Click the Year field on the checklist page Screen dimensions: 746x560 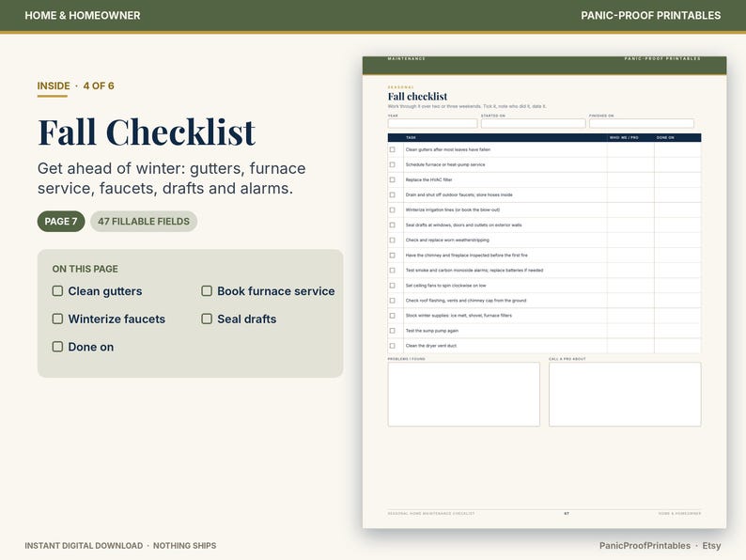pyautogui.click(x=432, y=123)
